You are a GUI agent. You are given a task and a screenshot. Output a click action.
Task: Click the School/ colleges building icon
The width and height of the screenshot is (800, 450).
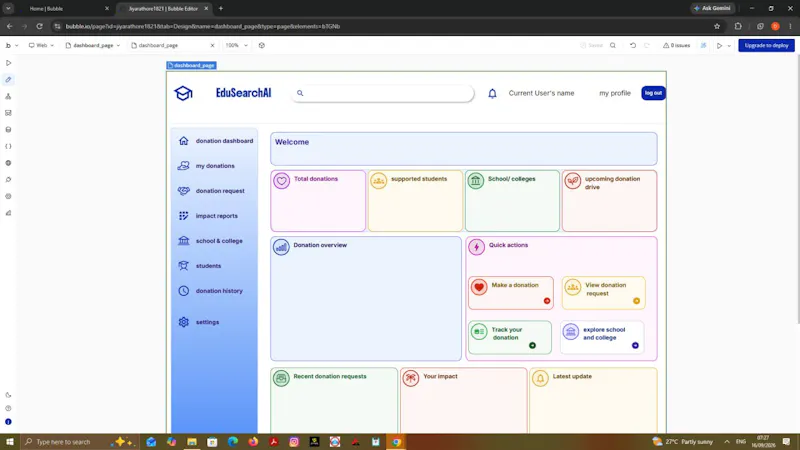[476, 181]
